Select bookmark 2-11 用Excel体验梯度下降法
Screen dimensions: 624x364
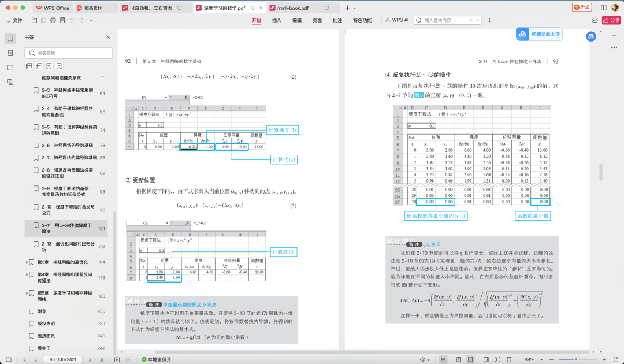(66, 228)
